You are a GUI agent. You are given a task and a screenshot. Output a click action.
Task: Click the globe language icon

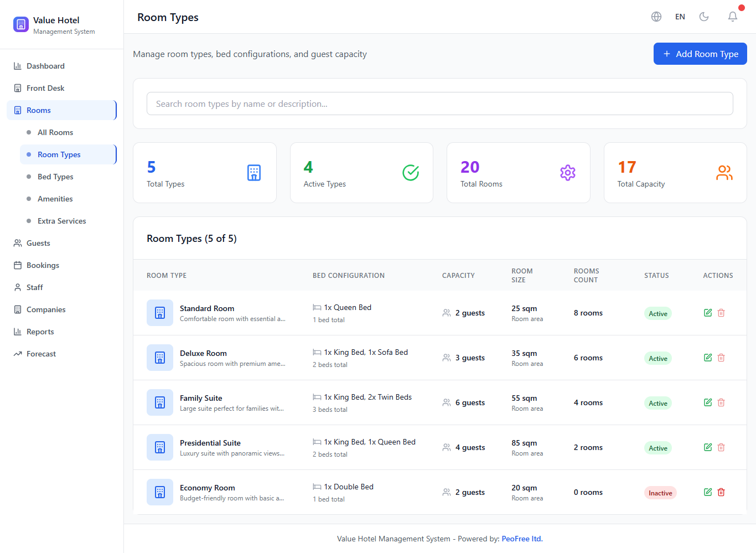656,17
